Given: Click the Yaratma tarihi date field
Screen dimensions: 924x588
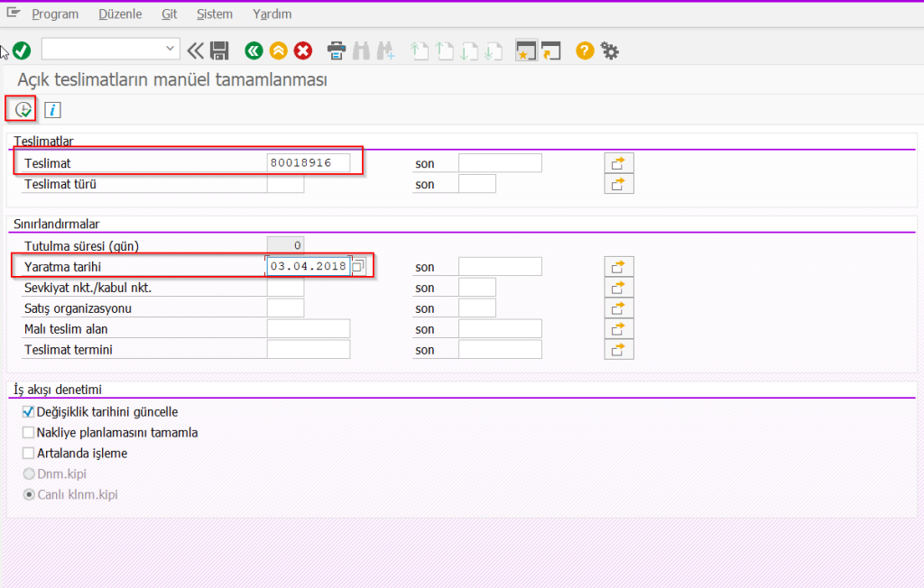Looking at the screenshot, I should click(x=309, y=266).
